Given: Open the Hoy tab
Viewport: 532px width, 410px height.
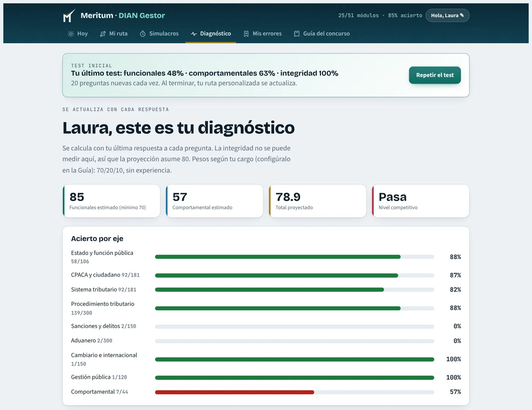Looking at the screenshot, I should [78, 34].
